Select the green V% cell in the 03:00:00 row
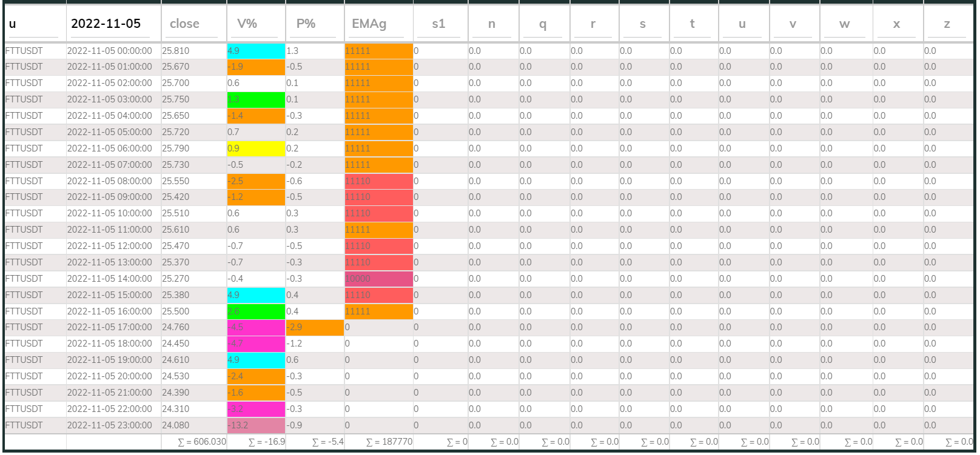This screenshot has width=980, height=455. [255, 99]
